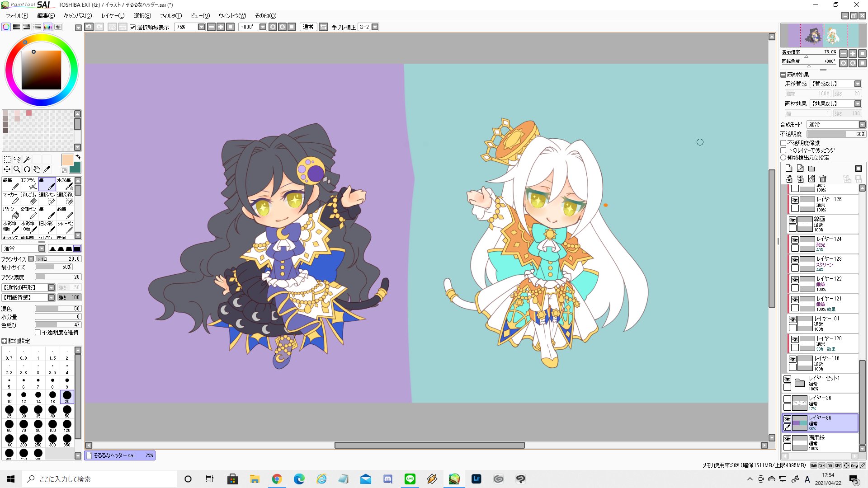Select the バケツ bucket fill tool
The height and width of the screenshot is (488, 868).
tap(10, 213)
